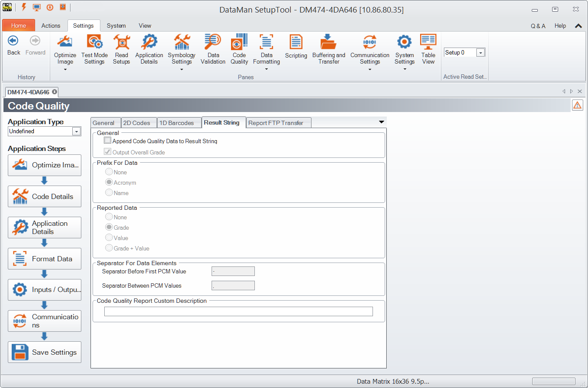The width and height of the screenshot is (588, 388).
Task: Open the Setup 0 read setup dropdown
Action: (x=480, y=52)
